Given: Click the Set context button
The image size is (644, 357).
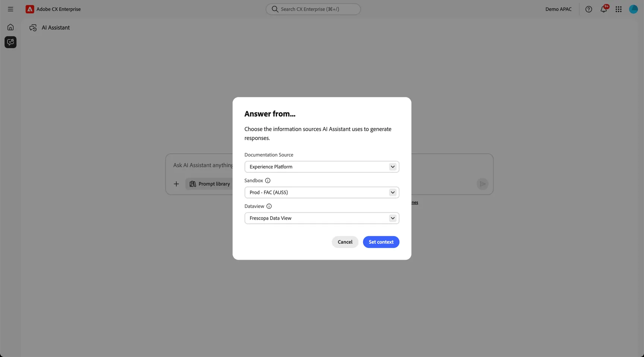Looking at the screenshot, I should pos(381,242).
